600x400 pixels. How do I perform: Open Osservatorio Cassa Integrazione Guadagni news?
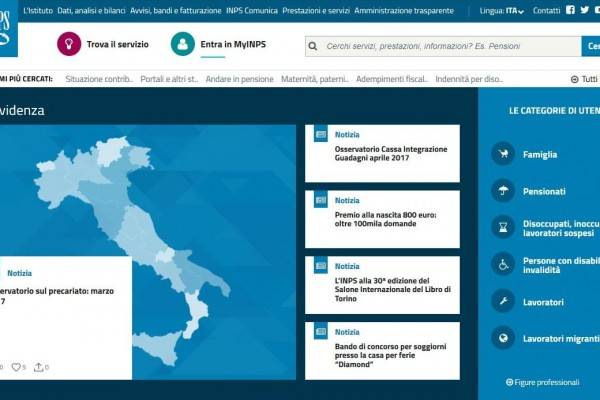(391, 153)
